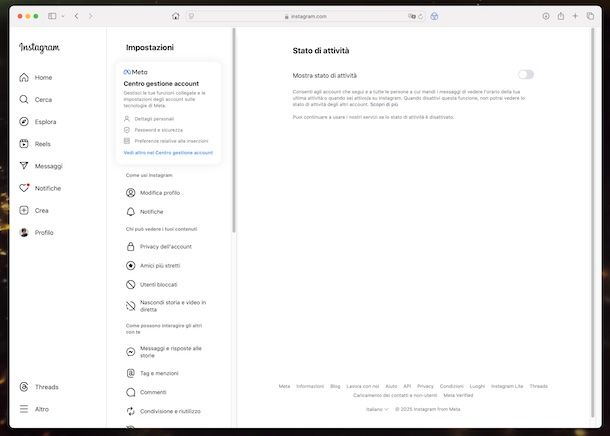This screenshot has width=610, height=436.
Task: Click Safari home button
Action: [176, 16]
